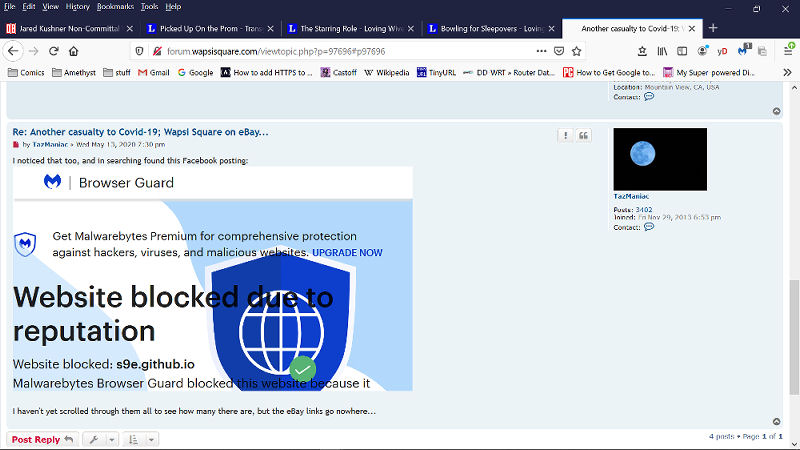800x450 pixels.
Task: Contact upper poster via speech bubble icon
Action: [649, 96]
